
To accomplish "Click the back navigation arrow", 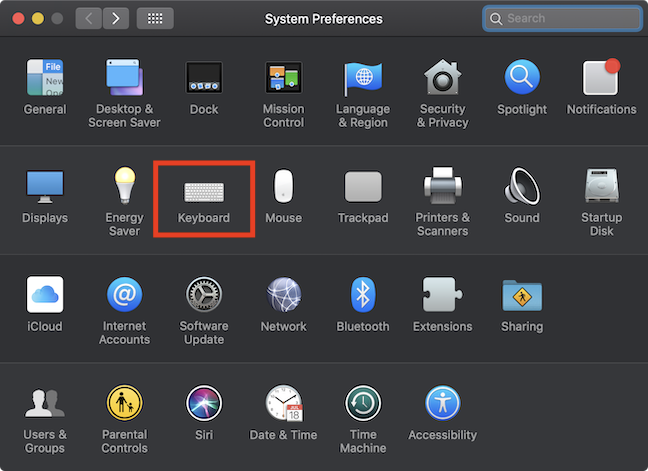I will (x=88, y=19).
